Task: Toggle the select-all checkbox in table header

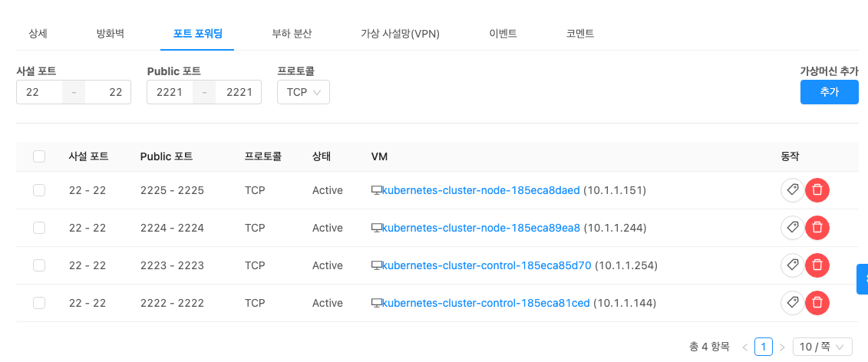Action: (x=39, y=156)
